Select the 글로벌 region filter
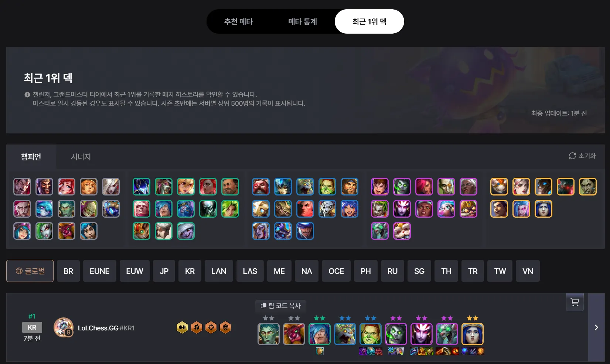 30,271
